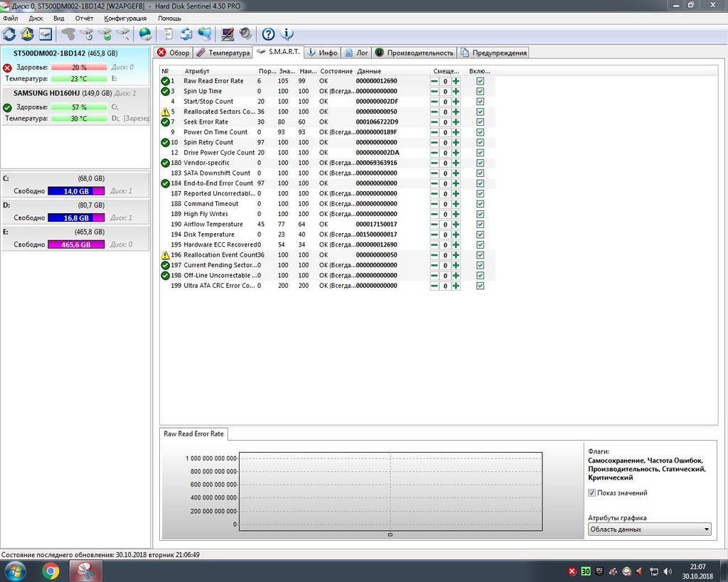
Task: Click the refresh SMART data toolbar icon
Action: click(x=9, y=34)
